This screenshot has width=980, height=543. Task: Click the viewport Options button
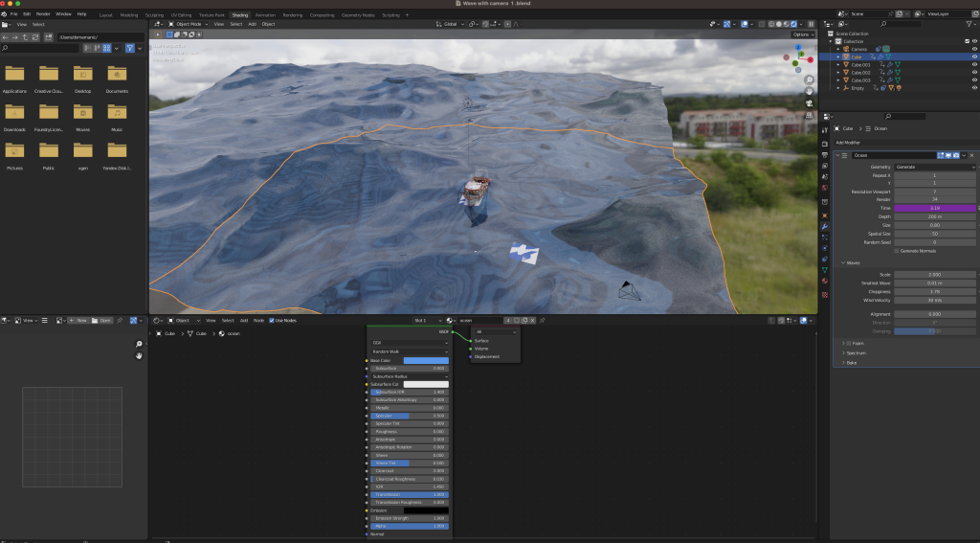[x=802, y=34]
